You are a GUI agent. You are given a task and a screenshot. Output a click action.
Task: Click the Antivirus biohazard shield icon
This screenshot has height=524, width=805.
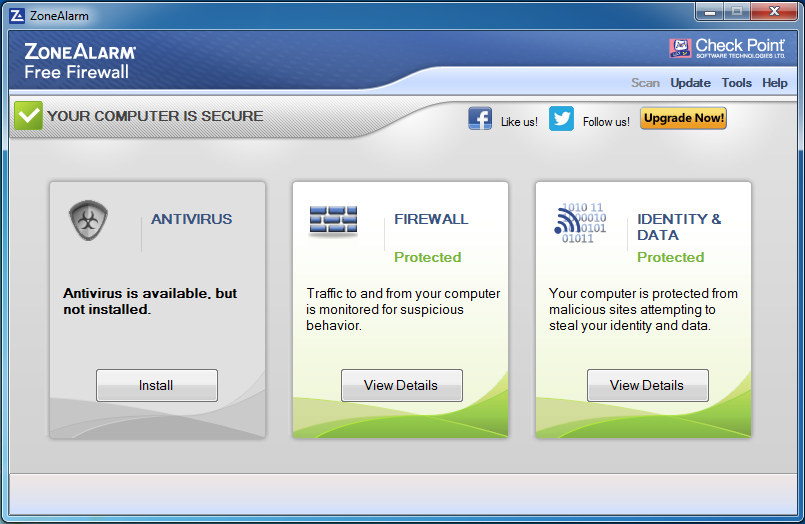point(88,221)
